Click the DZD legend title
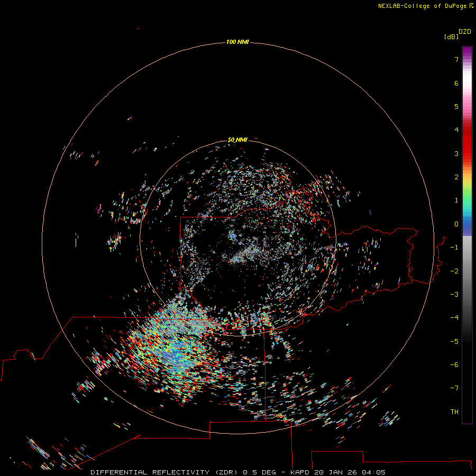The width and height of the screenshot is (476, 476). (x=465, y=32)
